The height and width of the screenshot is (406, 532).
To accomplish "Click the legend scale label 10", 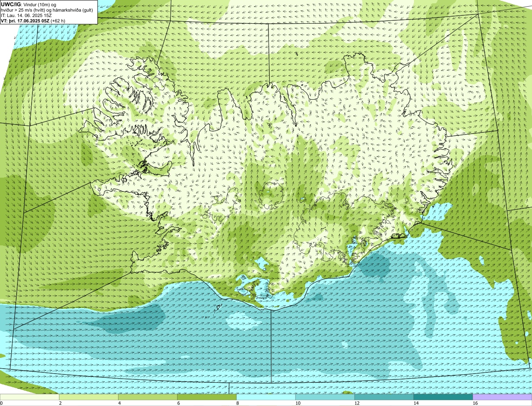I will coord(298,403).
